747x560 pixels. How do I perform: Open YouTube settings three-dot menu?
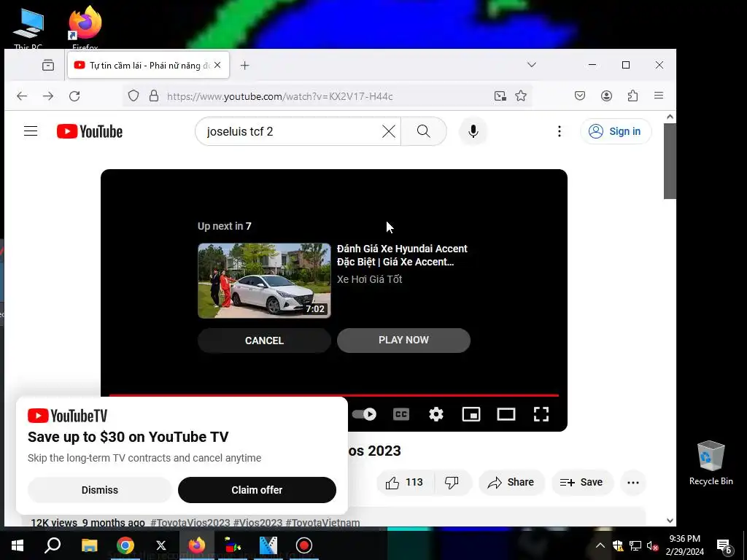[x=560, y=131]
